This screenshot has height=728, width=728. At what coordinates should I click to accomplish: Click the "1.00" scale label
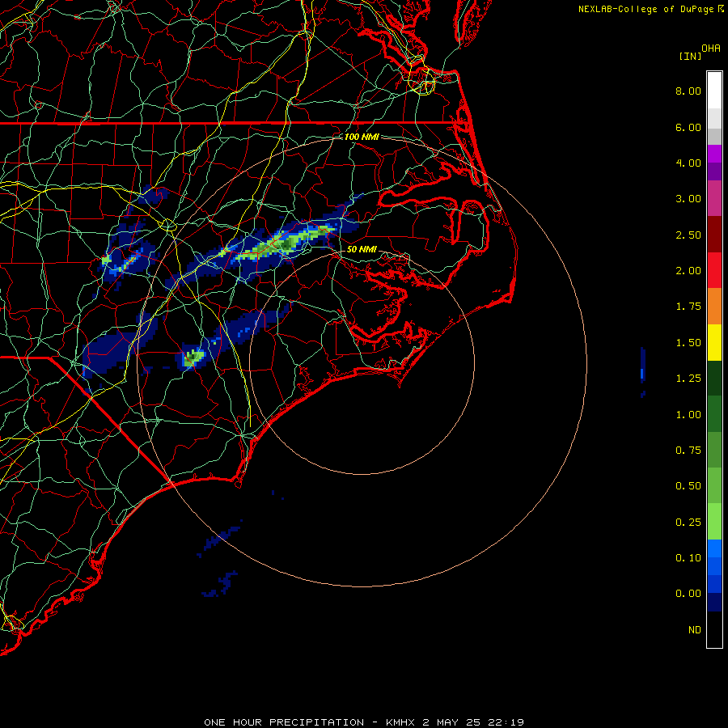(688, 415)
